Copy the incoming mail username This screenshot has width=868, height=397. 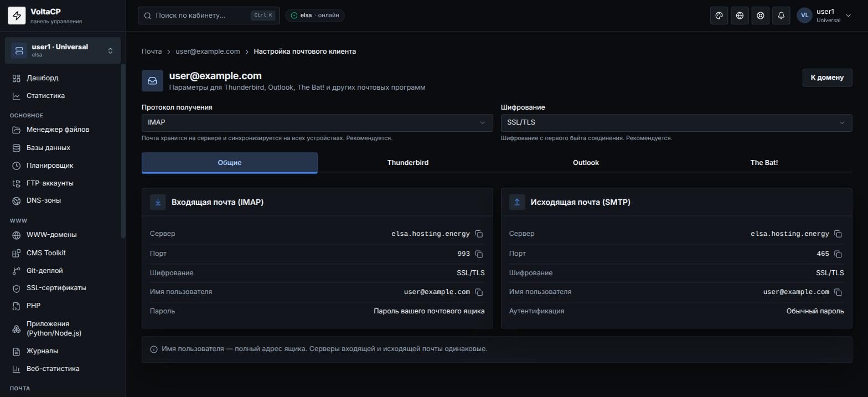click(479, 292)
